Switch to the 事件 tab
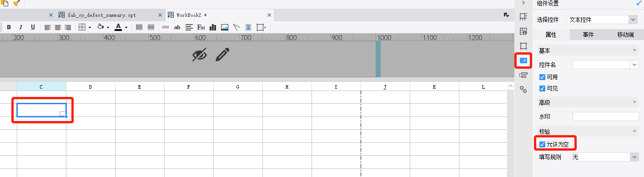This screenshot has height=177, width=644. pyautogui.click(x=588, y=35)
